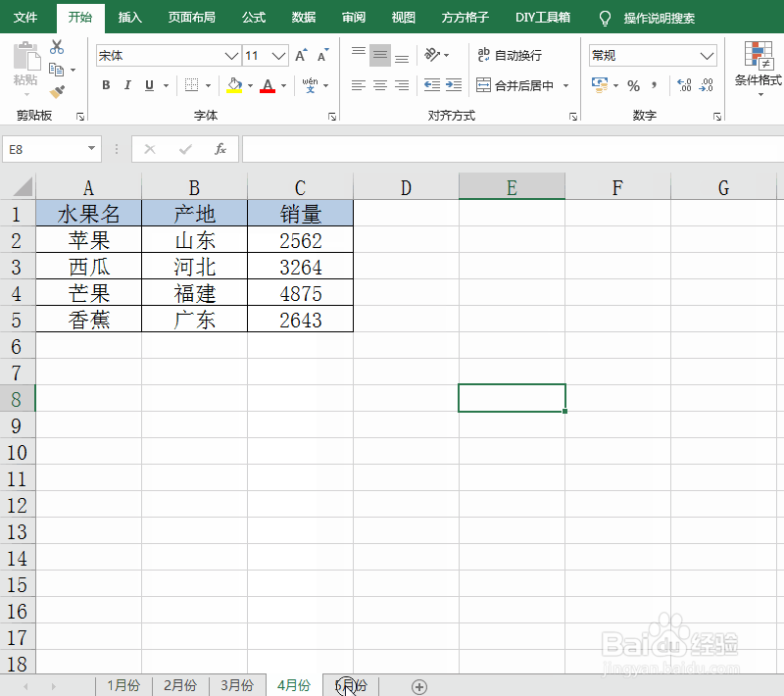The width and height of the screenshot is (784, 696).
Task: Increase font size with large A
Action: click(301, 56)
